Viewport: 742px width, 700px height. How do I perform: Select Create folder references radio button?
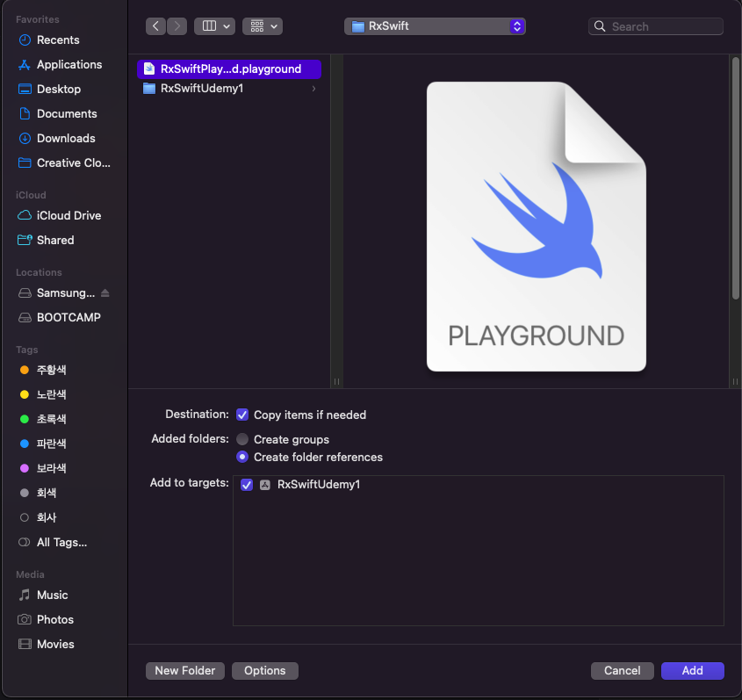point(242,458)
